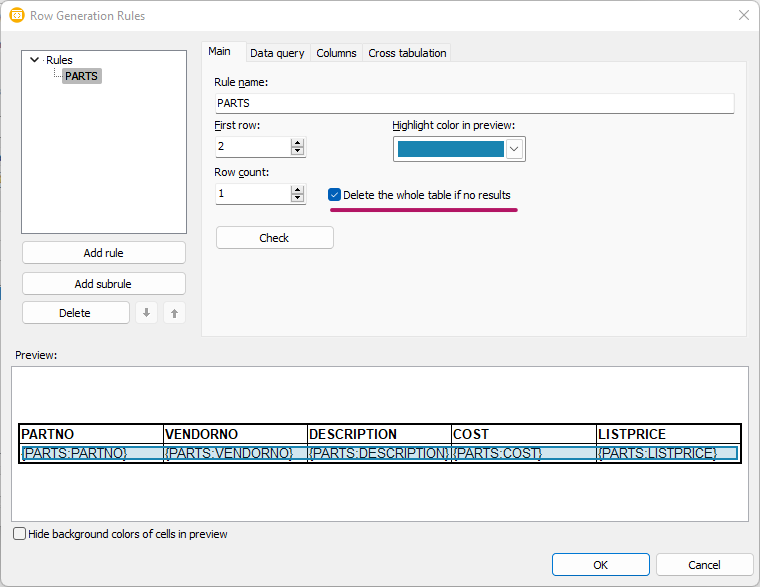
Task: Click the LISTPRICE header cell in preview
Action: pyautogui.click(x=668, y=434)
